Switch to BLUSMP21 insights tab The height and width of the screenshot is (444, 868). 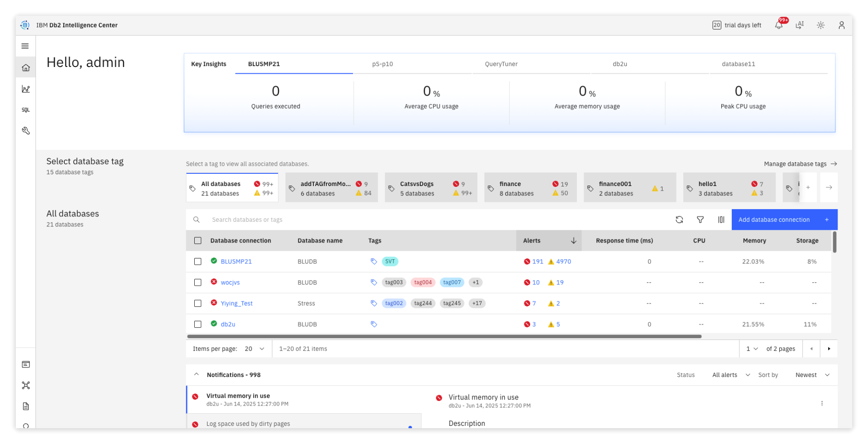coord(294,64)
